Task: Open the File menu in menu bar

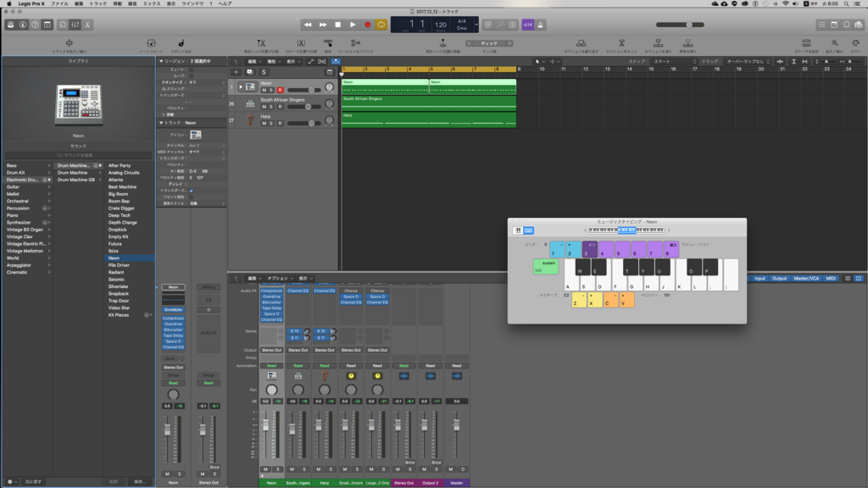Action: click(x=59, y=4)
